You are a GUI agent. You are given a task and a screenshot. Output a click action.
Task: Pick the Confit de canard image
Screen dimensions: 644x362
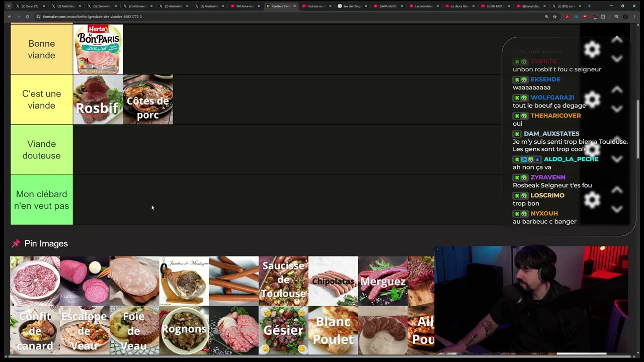tap(35, 331)
